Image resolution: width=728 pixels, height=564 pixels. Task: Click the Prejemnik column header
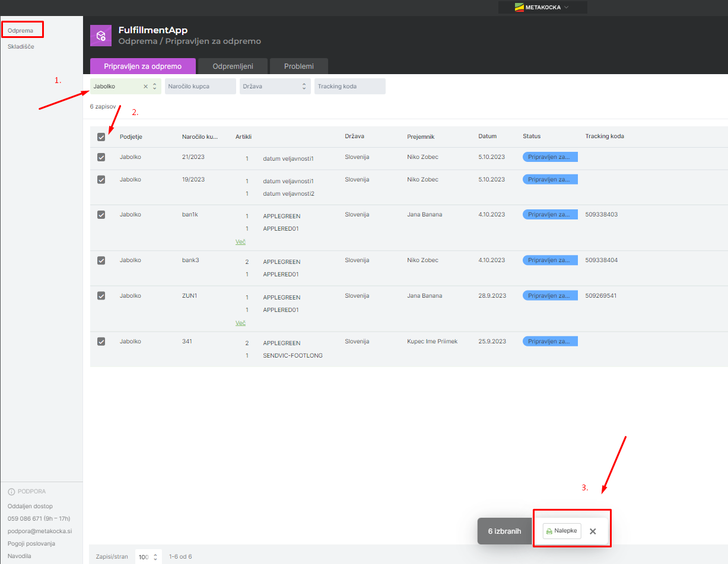(421, 136)
